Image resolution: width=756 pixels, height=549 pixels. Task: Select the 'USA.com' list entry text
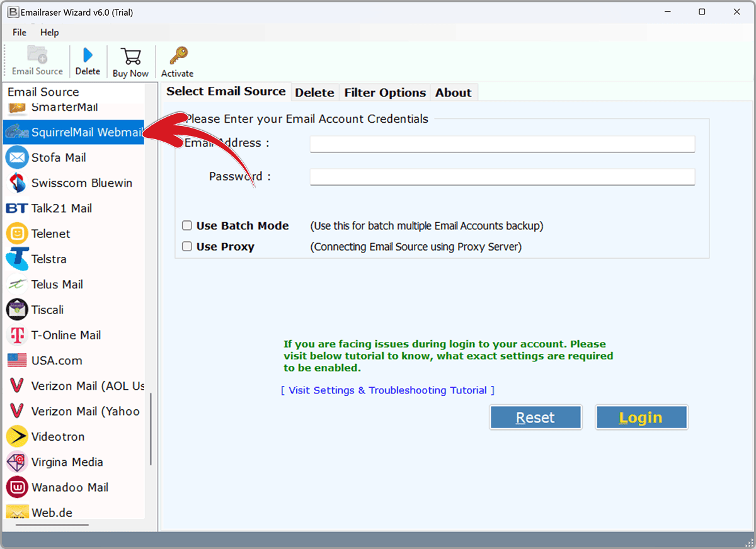click(57, 361)
